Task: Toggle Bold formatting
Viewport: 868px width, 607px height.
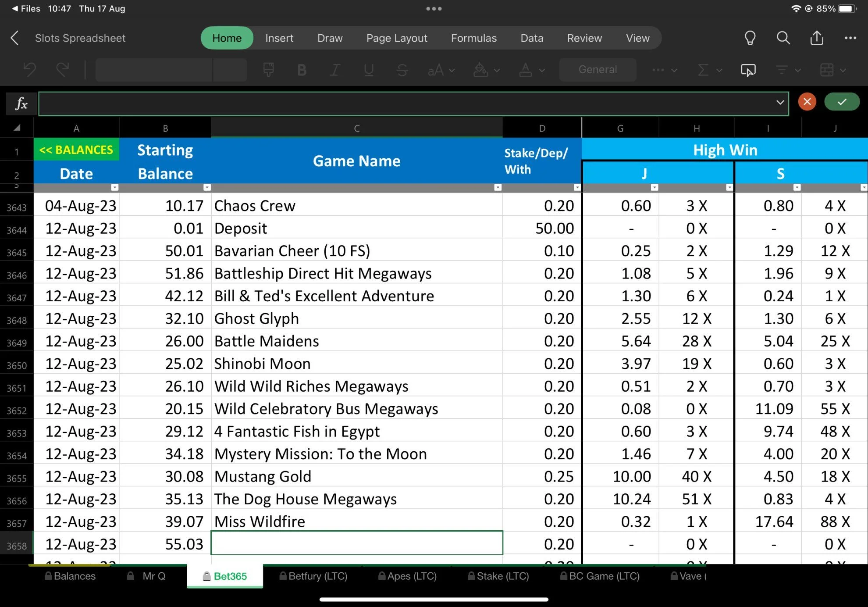Action: [x=302, y=70]
